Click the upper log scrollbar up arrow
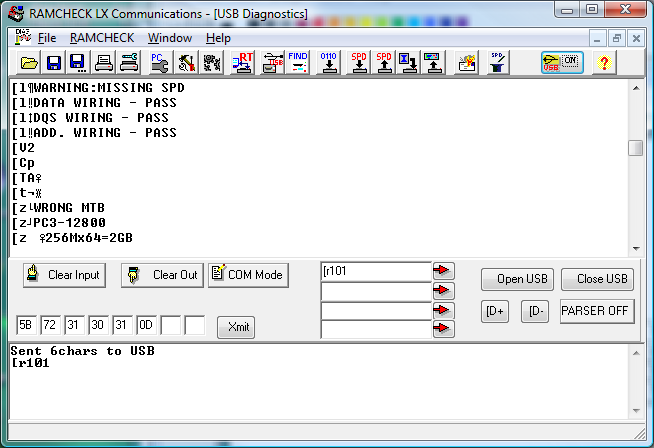The height and width of the screenshot is (448, 654). (x=636, y=88)
